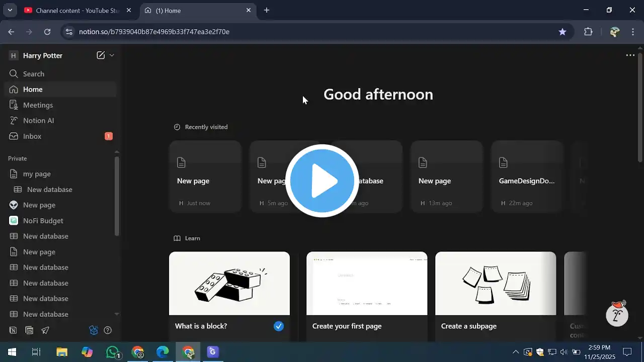Close the (1) Home tab
The image size is (644, 362).
click(x=249, y=10)
